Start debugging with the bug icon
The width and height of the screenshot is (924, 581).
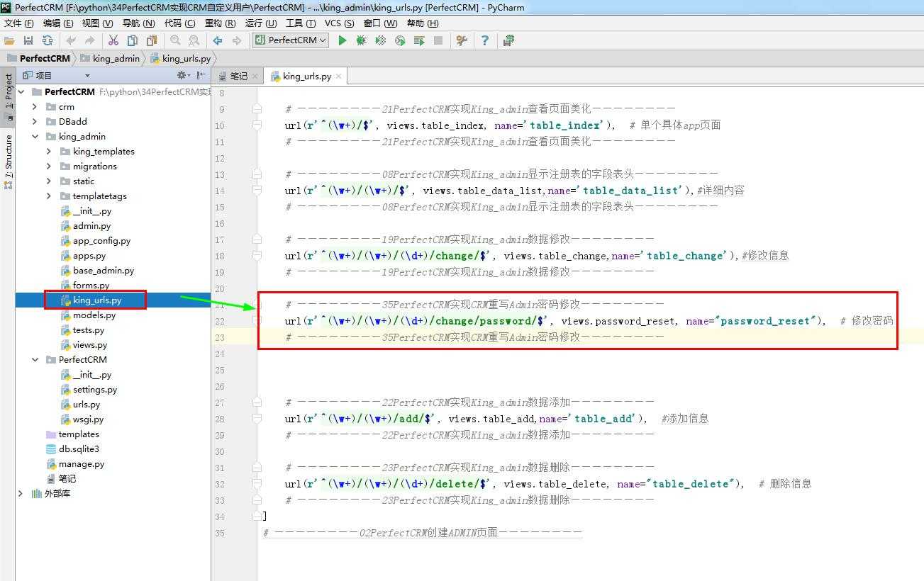pos(362,40)
